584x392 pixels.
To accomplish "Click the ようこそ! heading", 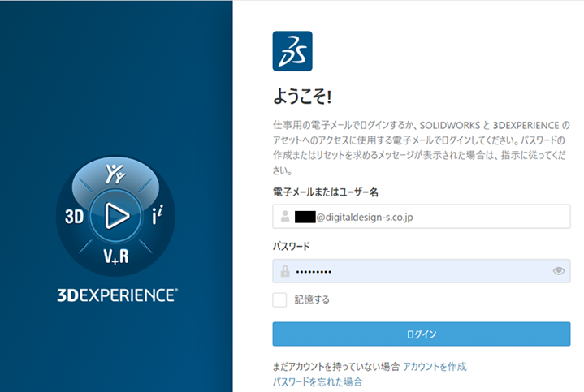I will [302, 97].
